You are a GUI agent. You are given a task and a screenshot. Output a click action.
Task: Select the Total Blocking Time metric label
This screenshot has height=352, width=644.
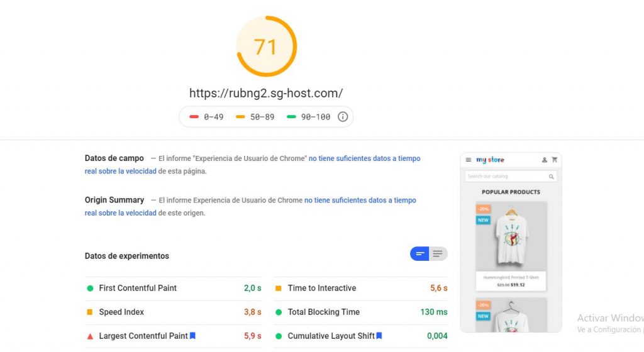[323, 312]
